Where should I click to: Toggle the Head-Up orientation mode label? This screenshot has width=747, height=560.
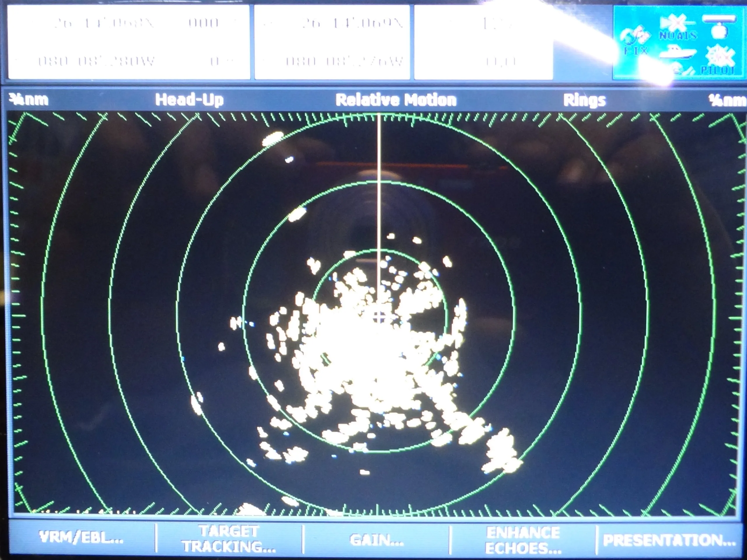click(189, 99)
